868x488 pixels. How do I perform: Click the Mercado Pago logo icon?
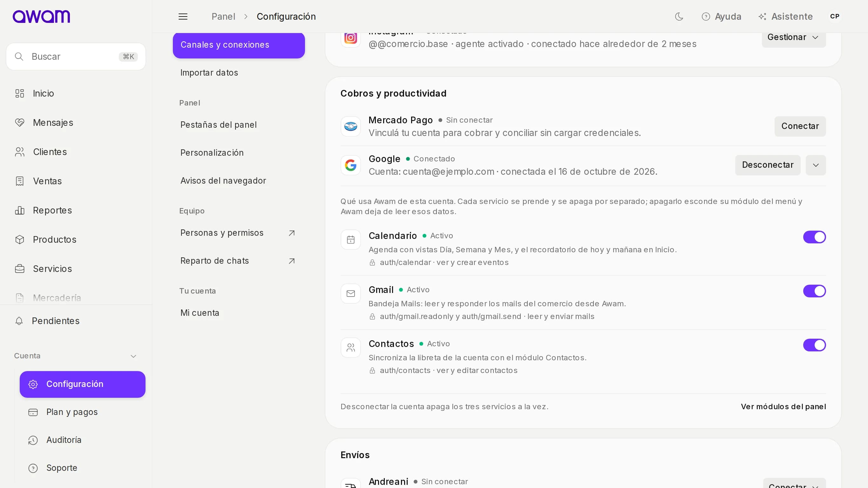tap(350, 126)
